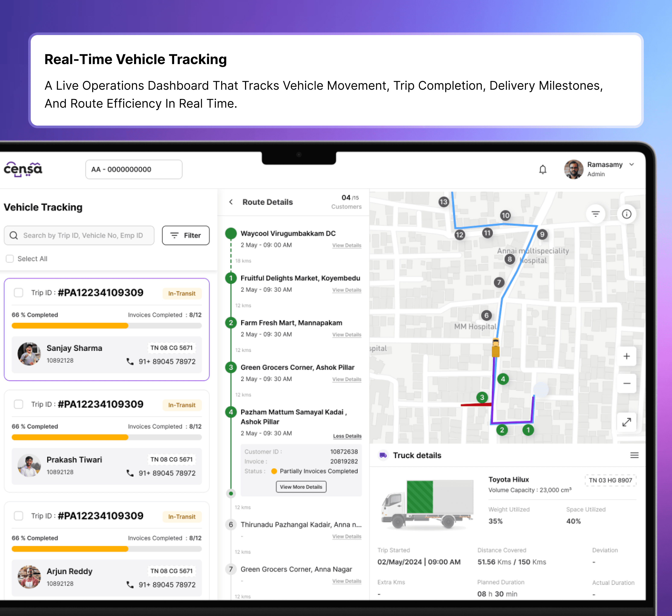
Task: Click map marker number 13
Action: (443, 202)
